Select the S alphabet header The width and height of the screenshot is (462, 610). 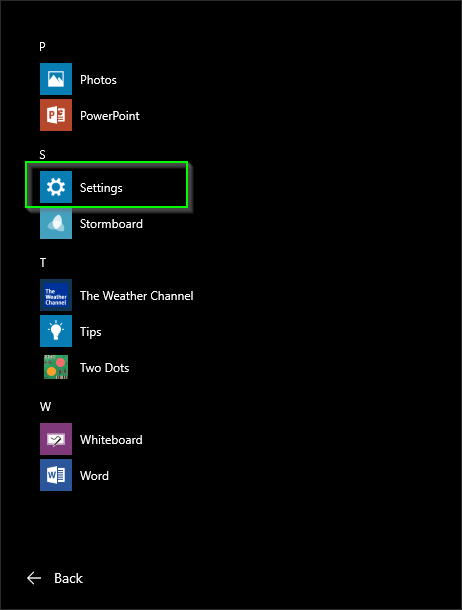click(x=42, y=155)
